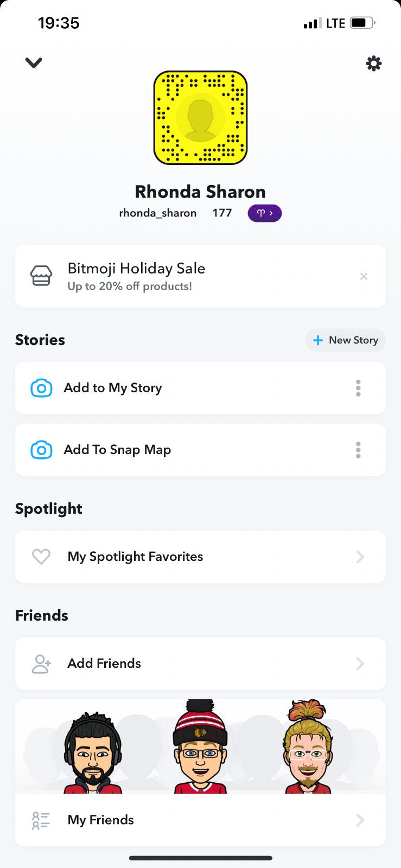This screenshot has height=868, width=401.
Task: Open settings with the gear icon
Action: click(373, 64)
